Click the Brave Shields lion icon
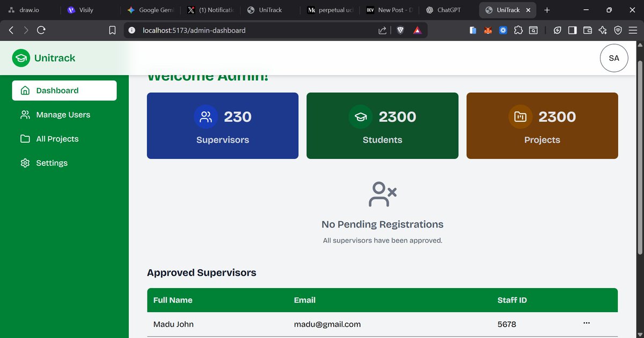 click(x=400, y=30)
